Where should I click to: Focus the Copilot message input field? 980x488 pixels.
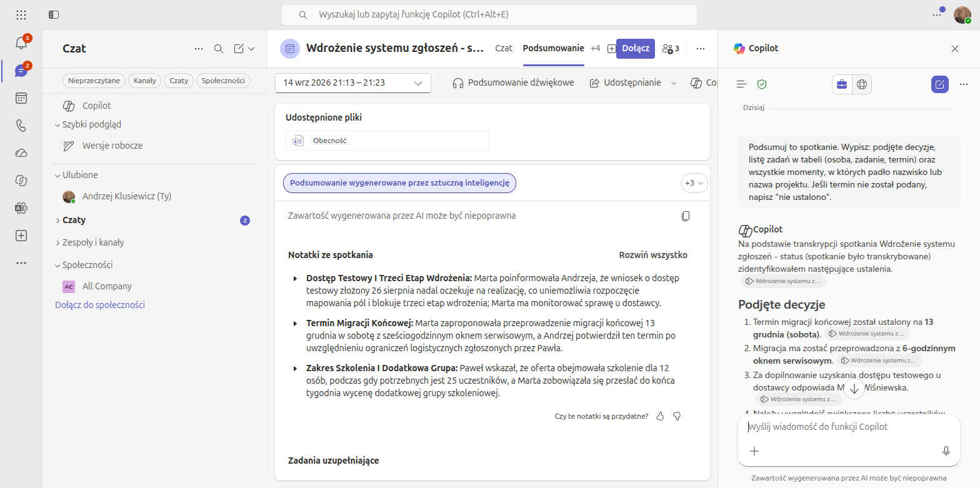pyautogui.click(x=849, y=427)
